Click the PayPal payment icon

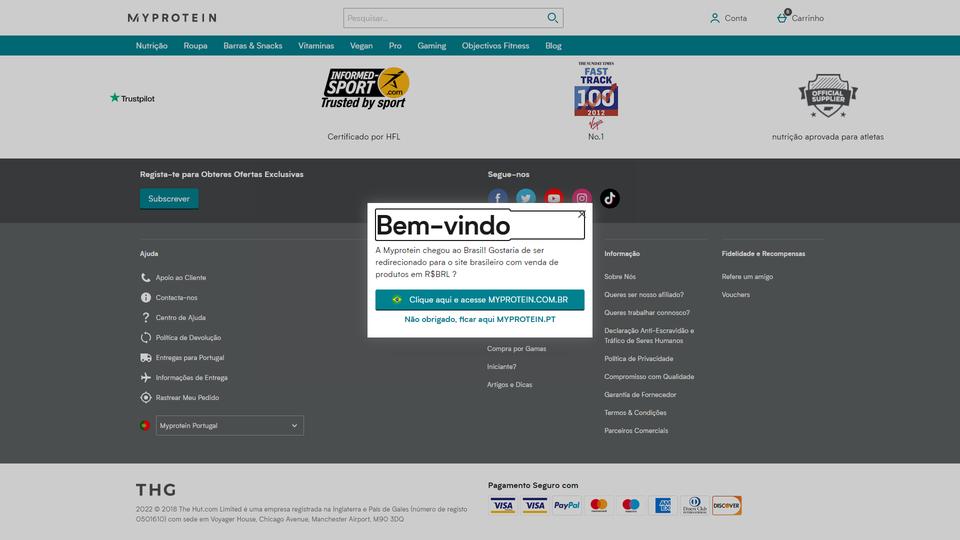[x=567, y=506]
